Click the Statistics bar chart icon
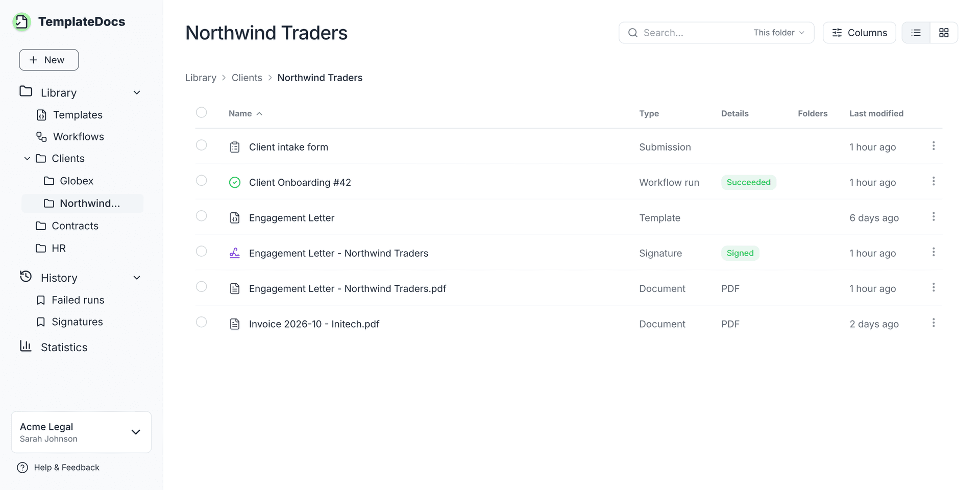The image size is (980, 490). 26,346
